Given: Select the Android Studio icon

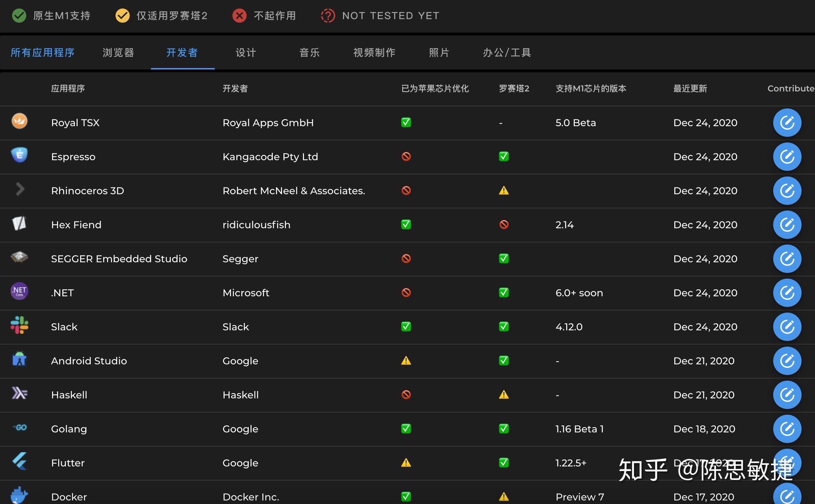Looking at the screenshot, I should (x=19, y=360).
